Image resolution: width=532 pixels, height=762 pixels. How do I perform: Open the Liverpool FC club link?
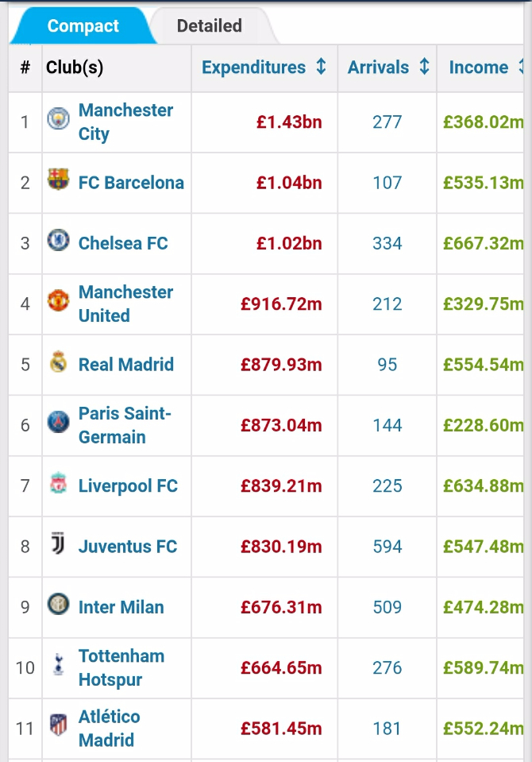coord(128,485)
